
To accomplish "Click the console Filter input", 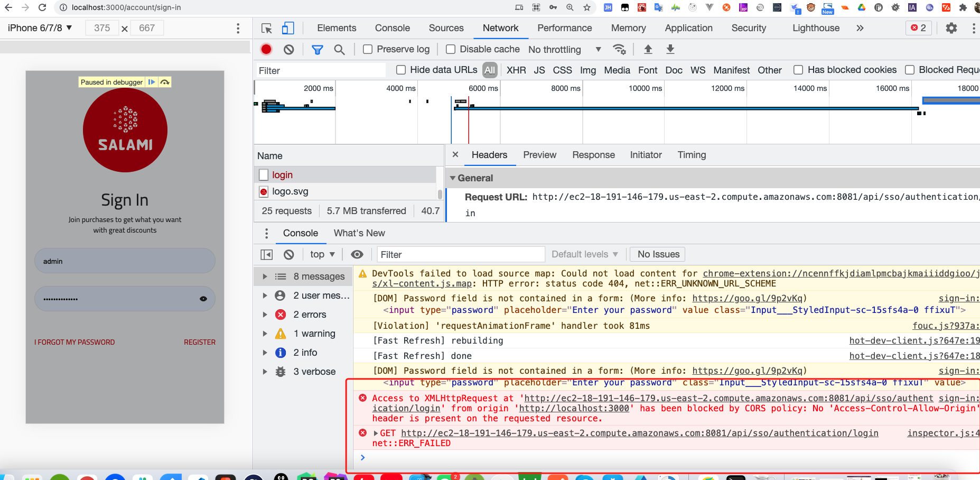I will [461, 255].
